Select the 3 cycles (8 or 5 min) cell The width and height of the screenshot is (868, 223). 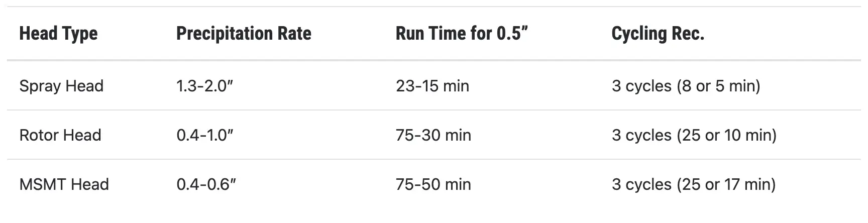[x=686, y=86]
